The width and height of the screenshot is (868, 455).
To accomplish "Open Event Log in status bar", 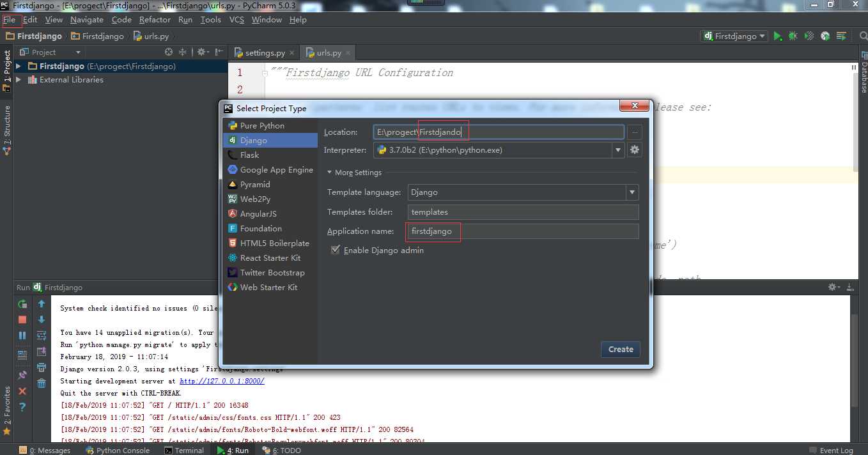I will pyautogui.click(x=831, y=451).
